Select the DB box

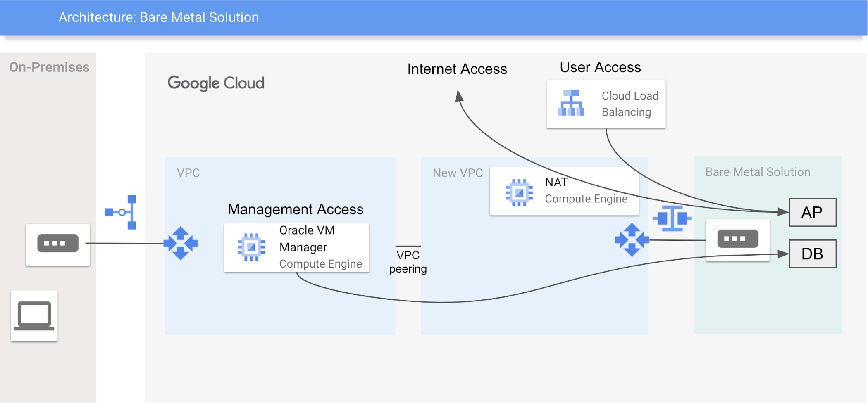tap(813, 254)
